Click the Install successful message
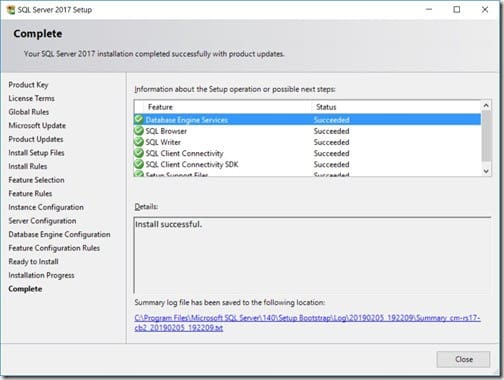Screen dimensions: 504x380 [x=169, y=224]
